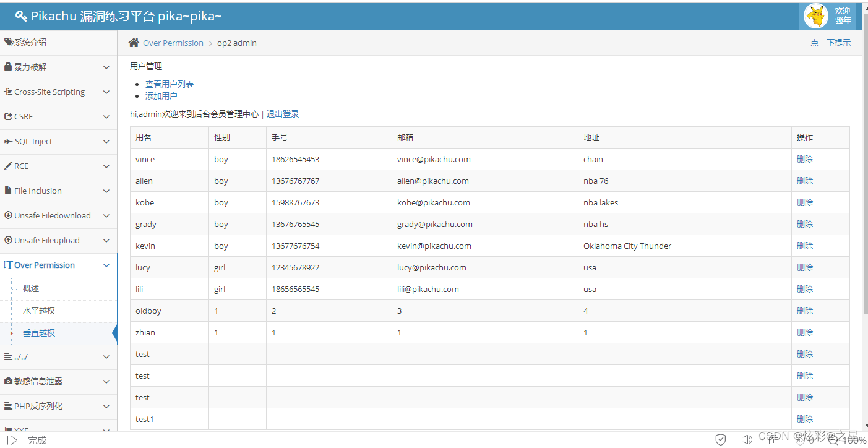
Task: Expand the PHP反序列化 chevron
Action: 106,407
